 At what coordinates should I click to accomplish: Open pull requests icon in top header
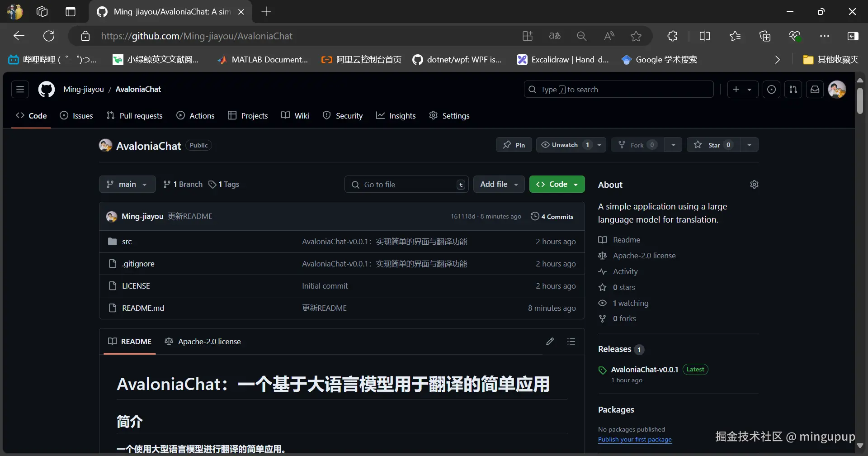(793, 90)
